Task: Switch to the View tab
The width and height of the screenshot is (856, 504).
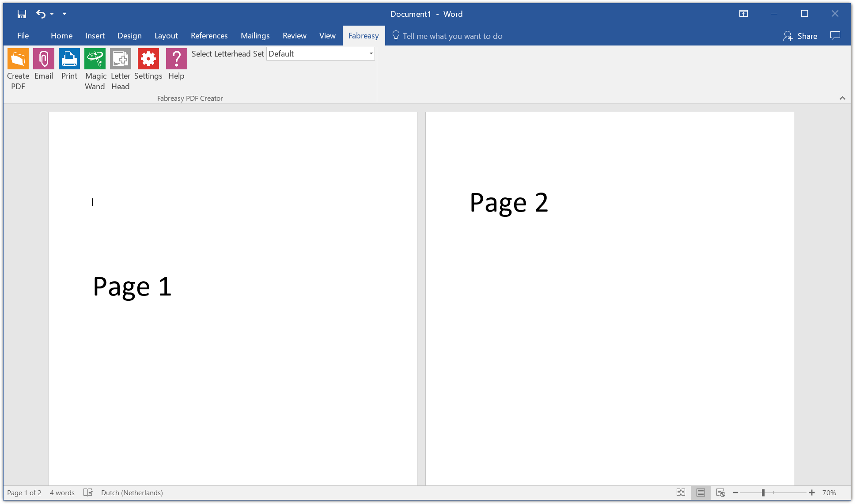Action: (327, 36)
